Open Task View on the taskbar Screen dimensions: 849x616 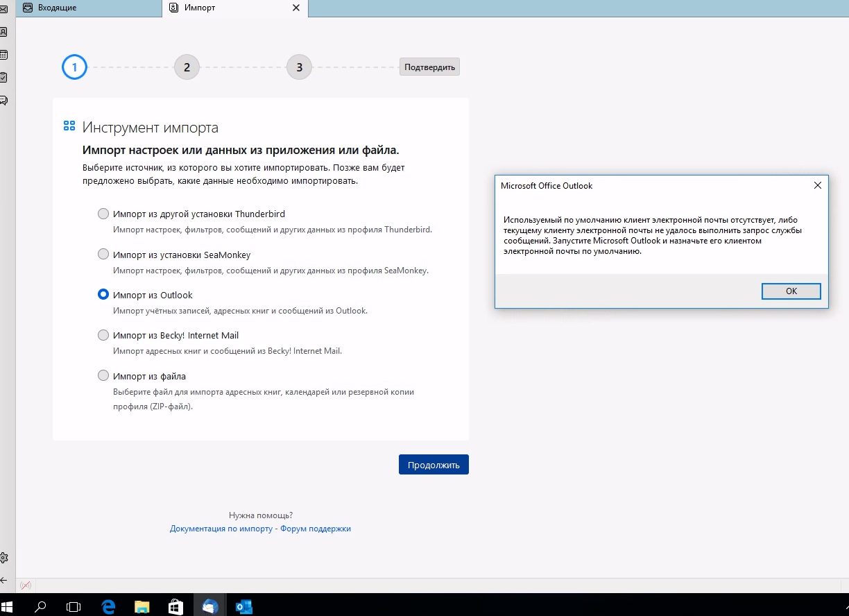point(74,607)
